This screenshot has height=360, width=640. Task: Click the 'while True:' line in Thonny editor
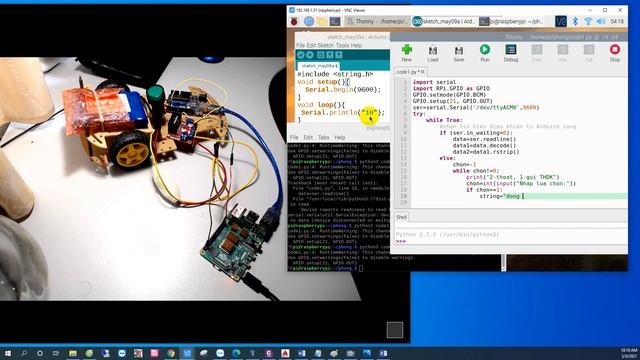444,120
